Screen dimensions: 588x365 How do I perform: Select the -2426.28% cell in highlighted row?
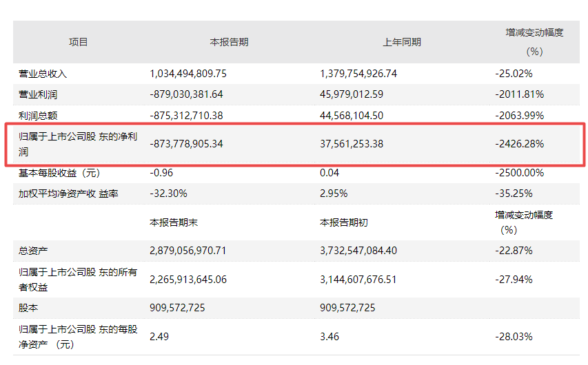click(519, 144)
